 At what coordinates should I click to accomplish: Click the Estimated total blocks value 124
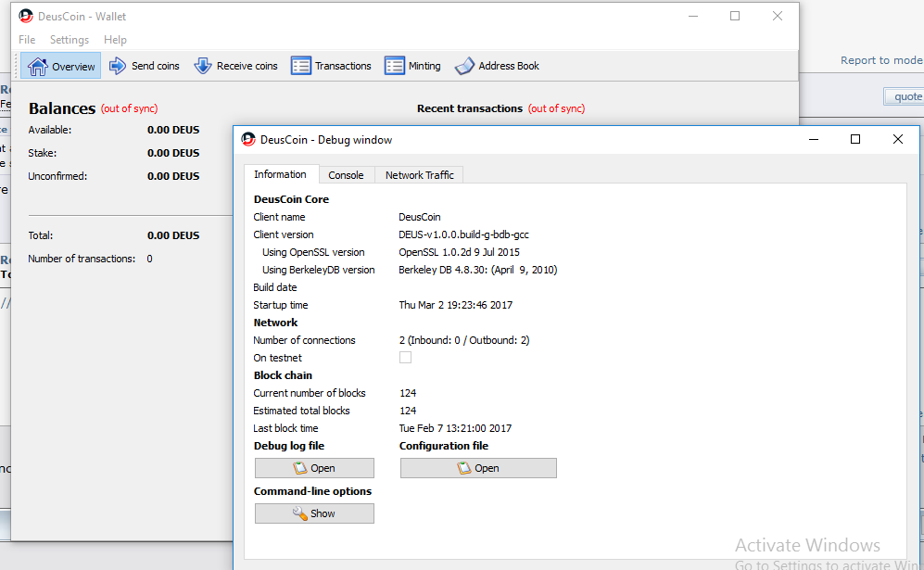tap(408, 411)
